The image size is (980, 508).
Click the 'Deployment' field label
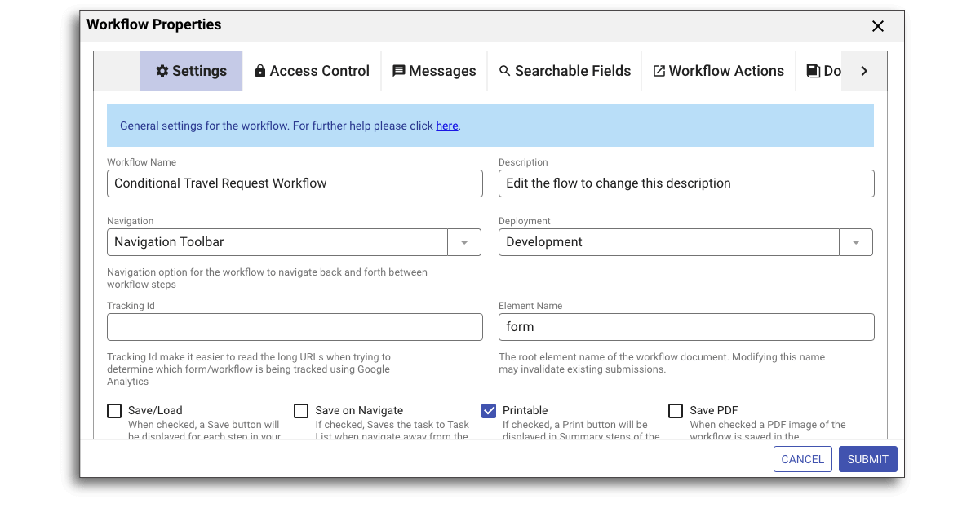tap(525, 221)
